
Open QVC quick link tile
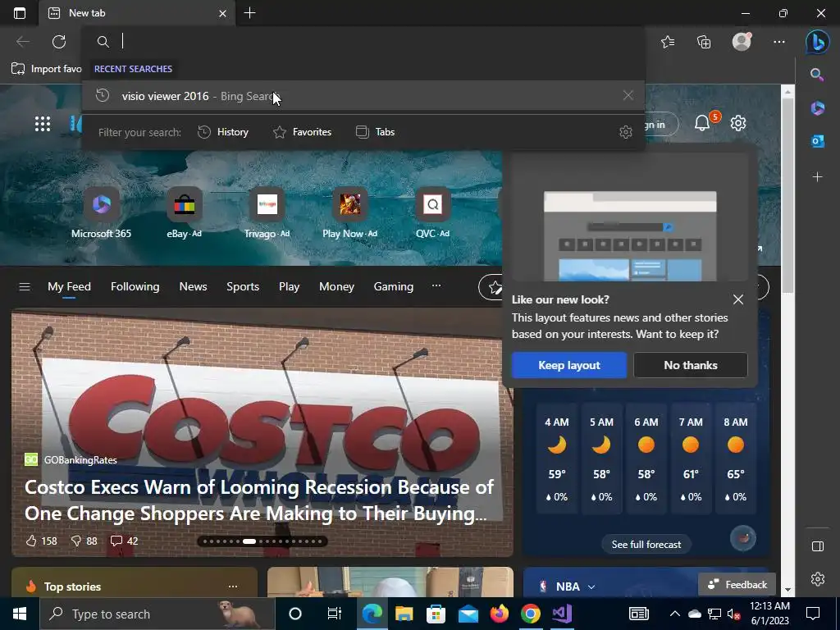pos(433,212)
